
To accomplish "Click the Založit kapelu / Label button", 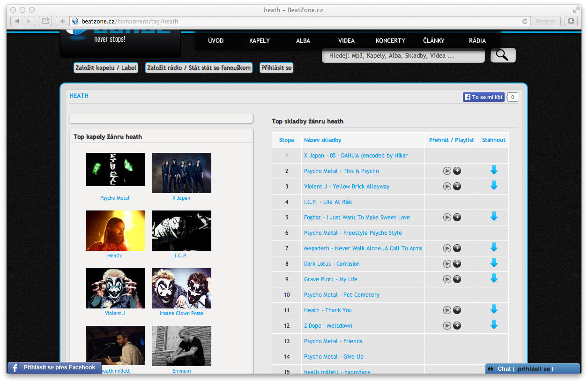I will tap(106, 68).
